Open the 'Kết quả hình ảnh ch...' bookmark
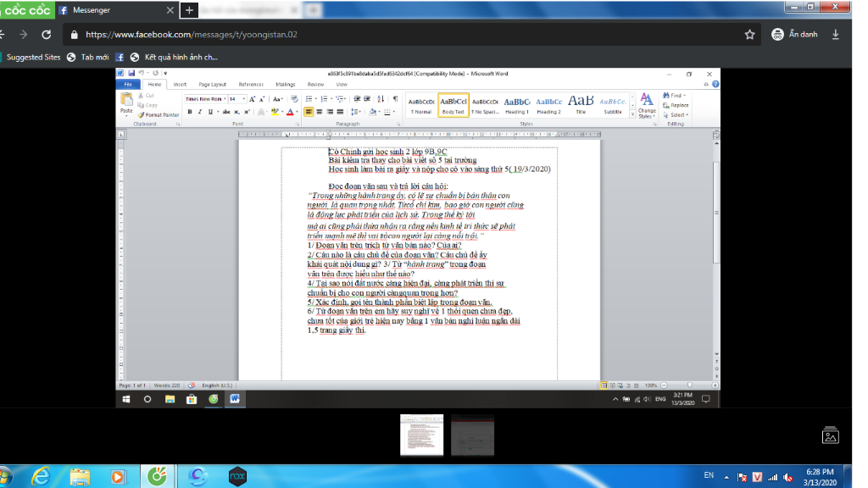Screen dimensions: 868x488 point(174,57)
